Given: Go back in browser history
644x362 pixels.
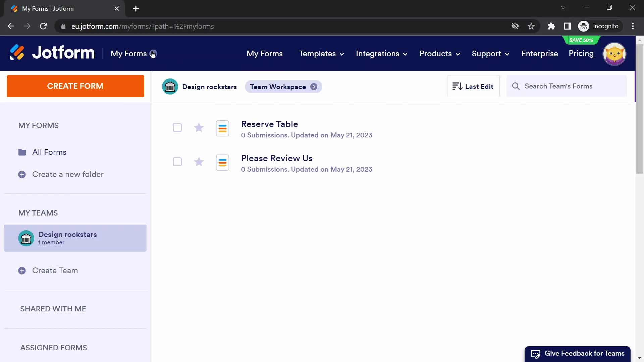Looking at the screenshot, I should pyautogui.click(x=11, y=26).
